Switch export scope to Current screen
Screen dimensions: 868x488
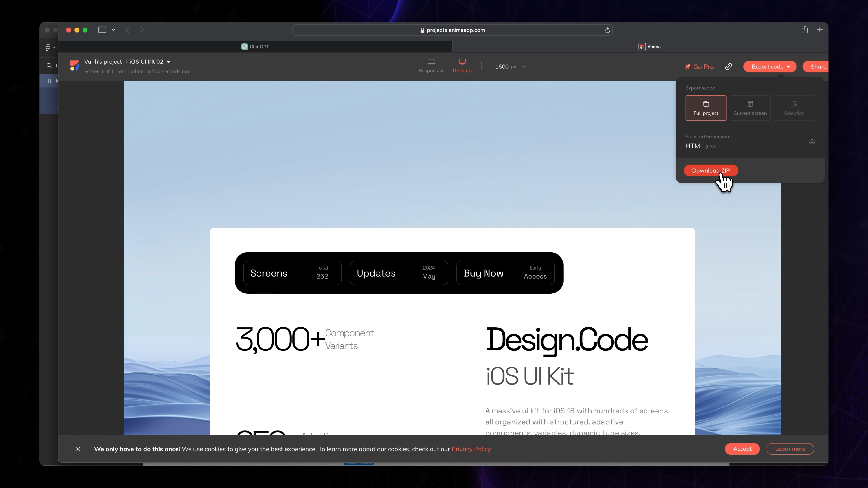[750, 108]
